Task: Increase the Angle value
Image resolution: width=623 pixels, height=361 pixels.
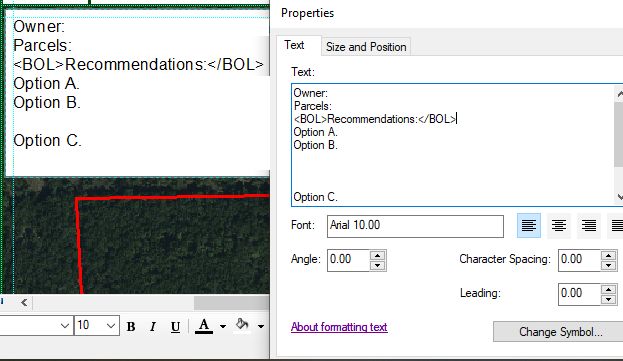Action: (377, 255)
